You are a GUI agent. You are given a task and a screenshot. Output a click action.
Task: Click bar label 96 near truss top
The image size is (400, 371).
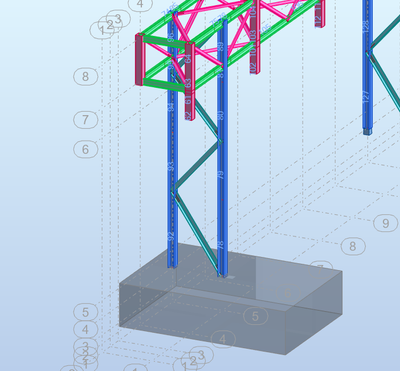(171, 38)
